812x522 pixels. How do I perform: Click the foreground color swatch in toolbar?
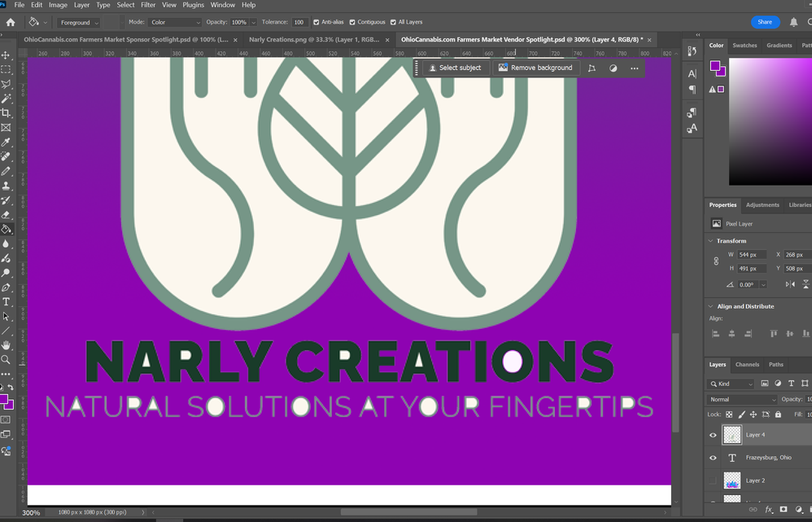click(3, 400)
